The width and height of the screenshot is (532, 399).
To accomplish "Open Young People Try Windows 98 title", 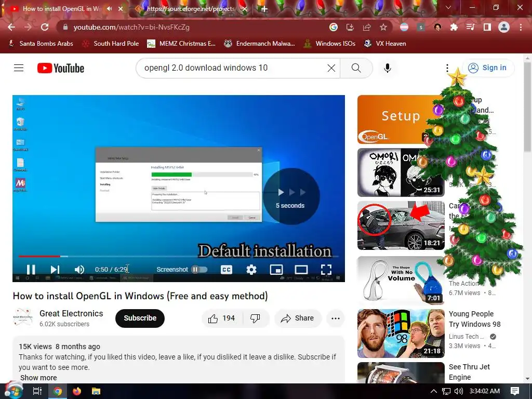I will (x=474, y=319).
